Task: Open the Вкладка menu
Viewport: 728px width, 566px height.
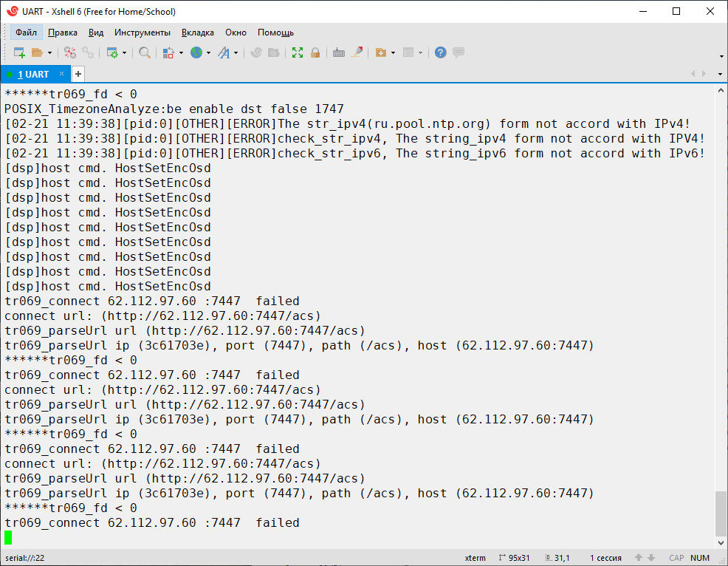Action: tap(198, 33)
